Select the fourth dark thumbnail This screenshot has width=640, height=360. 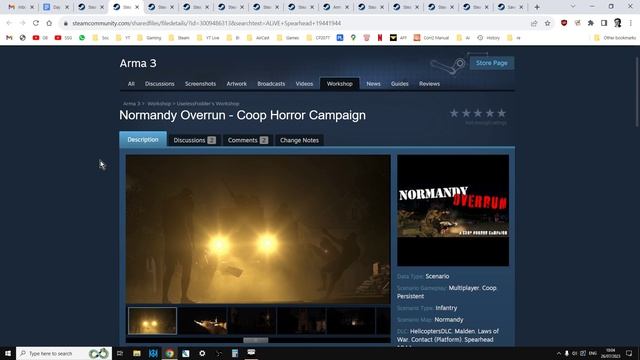302,321
